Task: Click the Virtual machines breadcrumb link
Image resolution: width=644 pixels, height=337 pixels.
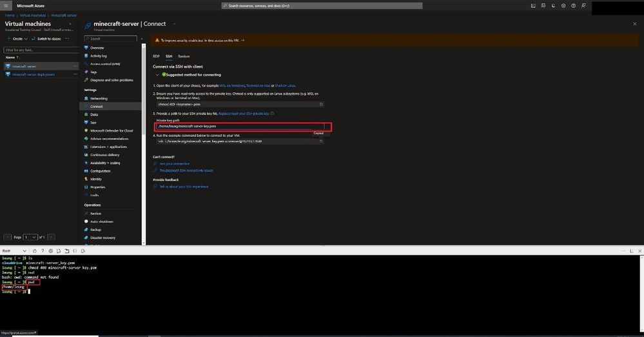Action: click(33, 15)
